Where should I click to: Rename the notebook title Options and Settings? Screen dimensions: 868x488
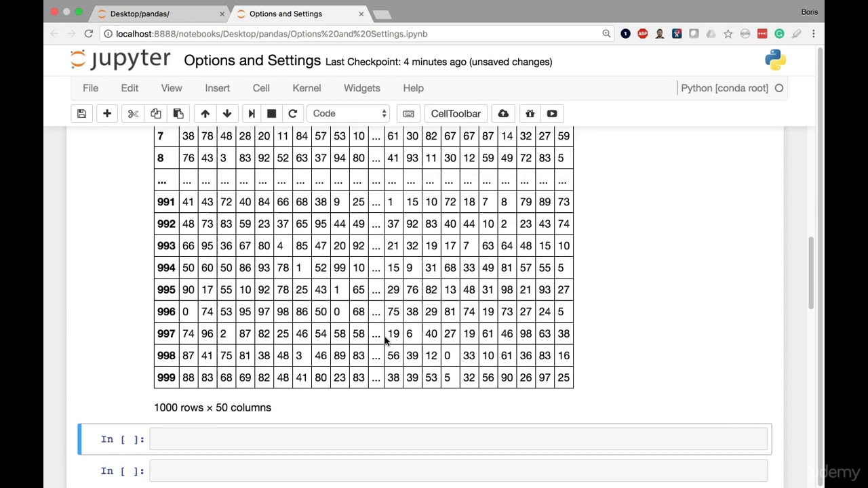pos(252,60)
